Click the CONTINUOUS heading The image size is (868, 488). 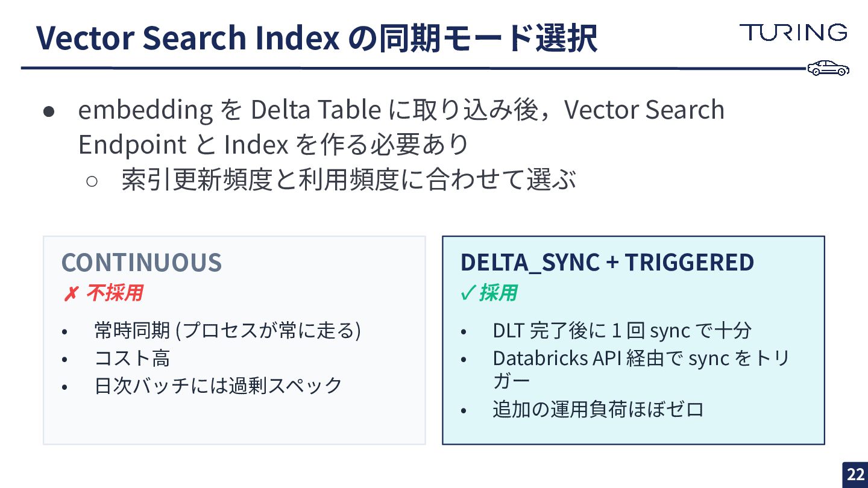[142, 263]
